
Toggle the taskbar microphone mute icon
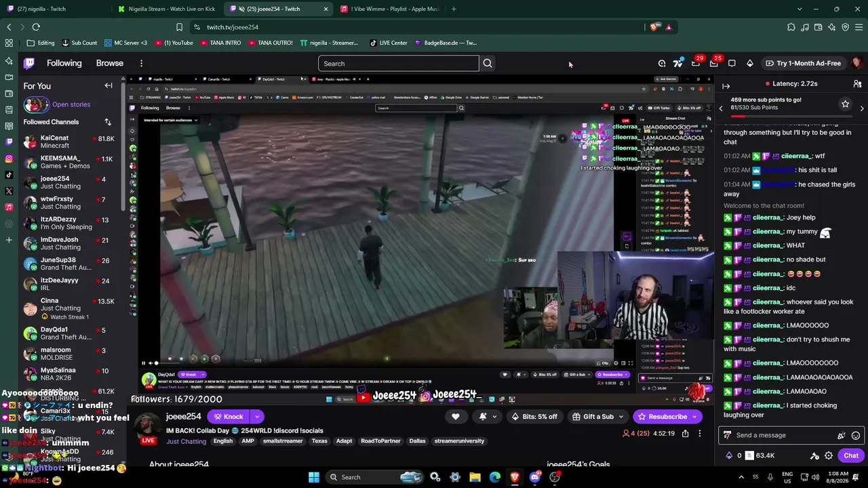tap(770, 477)
